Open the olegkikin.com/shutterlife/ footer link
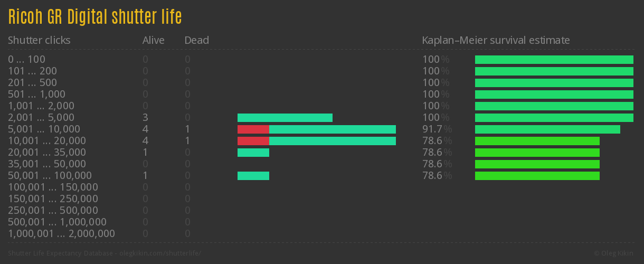Image resolution: width=644 pixels, height=264 pixels. (160, 253)
